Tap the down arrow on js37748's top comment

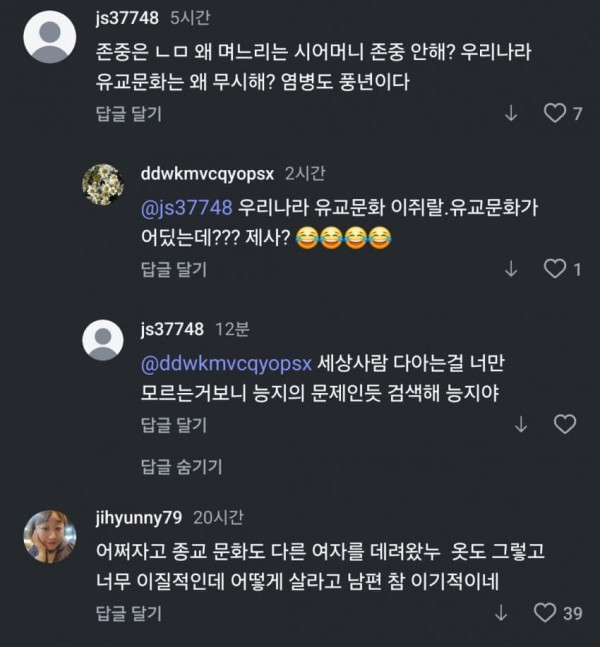pos(511,113)
